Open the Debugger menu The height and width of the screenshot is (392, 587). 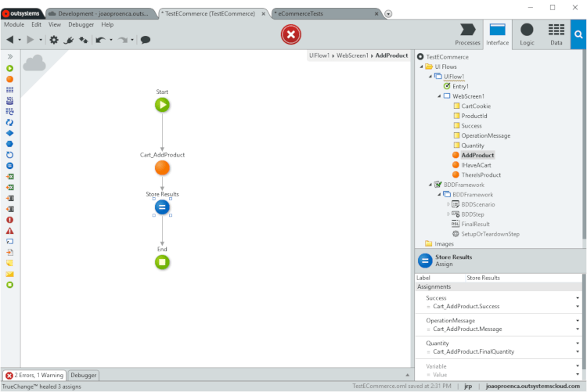[81, 24]
